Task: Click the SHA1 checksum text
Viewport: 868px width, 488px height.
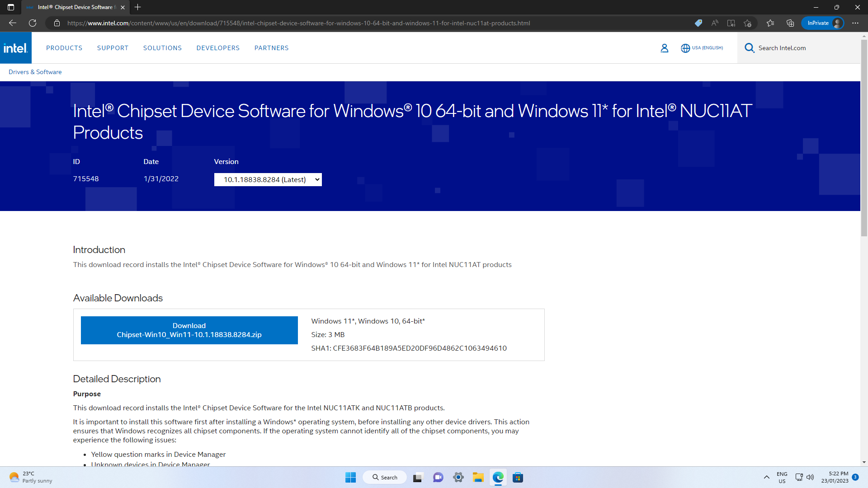Action: point(409,348)
